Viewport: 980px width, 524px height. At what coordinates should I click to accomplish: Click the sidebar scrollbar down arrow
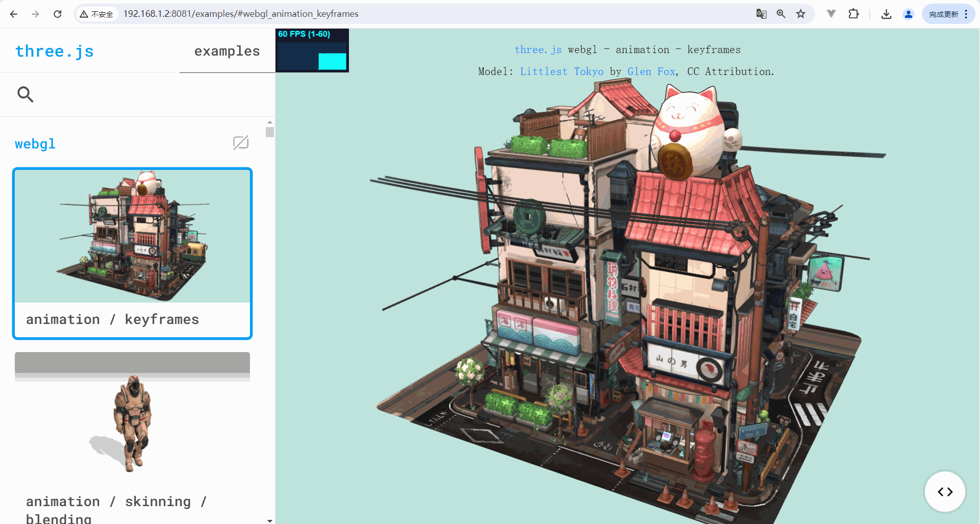click(x=270, y=520)
